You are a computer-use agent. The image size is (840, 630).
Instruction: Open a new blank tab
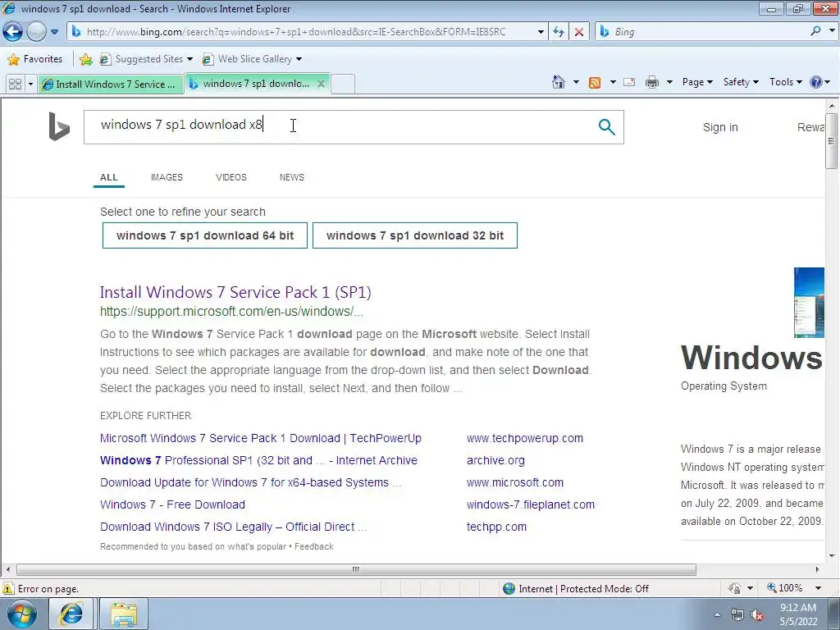click(x=343, y=84)
